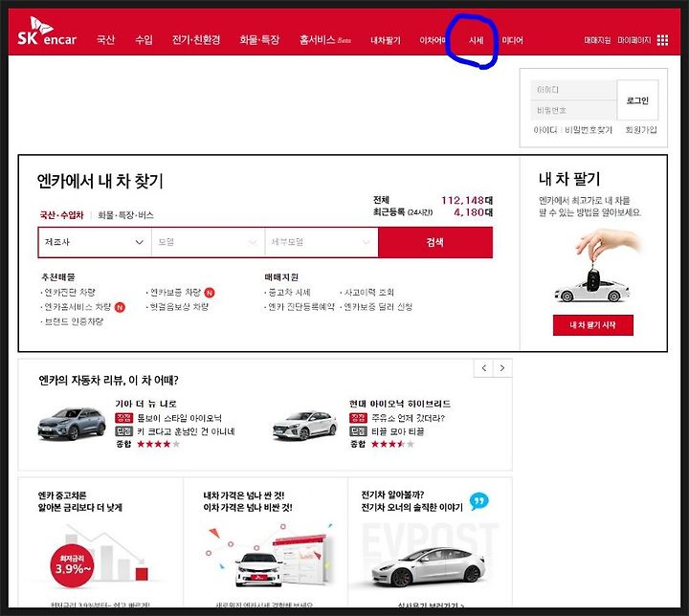Click '티끌 모아 티끌' review text
689x616 pixels.
coord(398,431)
